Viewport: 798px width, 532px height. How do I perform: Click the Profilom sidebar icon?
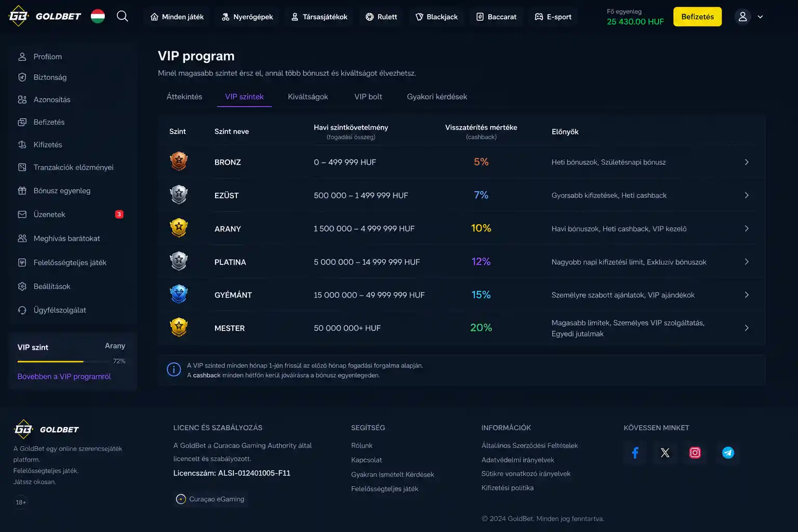coord(22,57)
